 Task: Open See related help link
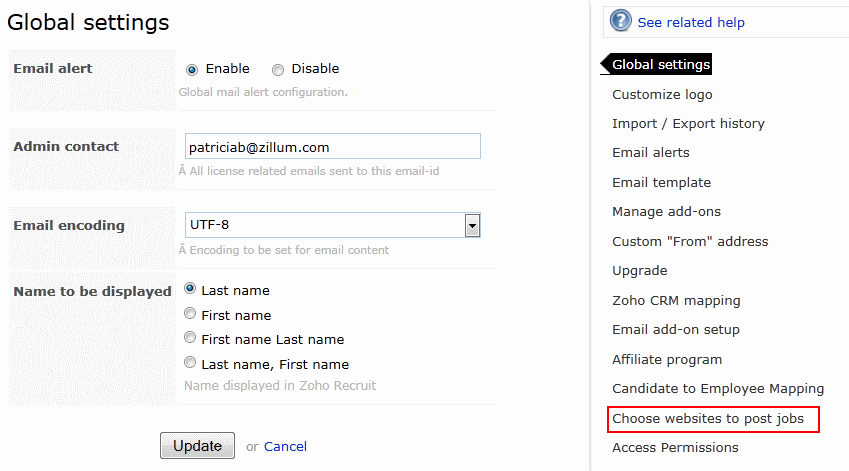(691, 22)
